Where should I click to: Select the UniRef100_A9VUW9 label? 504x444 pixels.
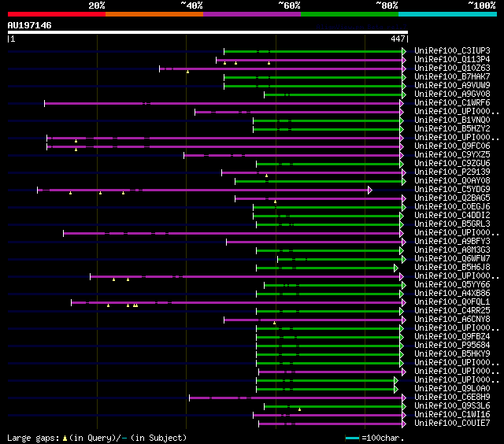click(x=452, y=86)
